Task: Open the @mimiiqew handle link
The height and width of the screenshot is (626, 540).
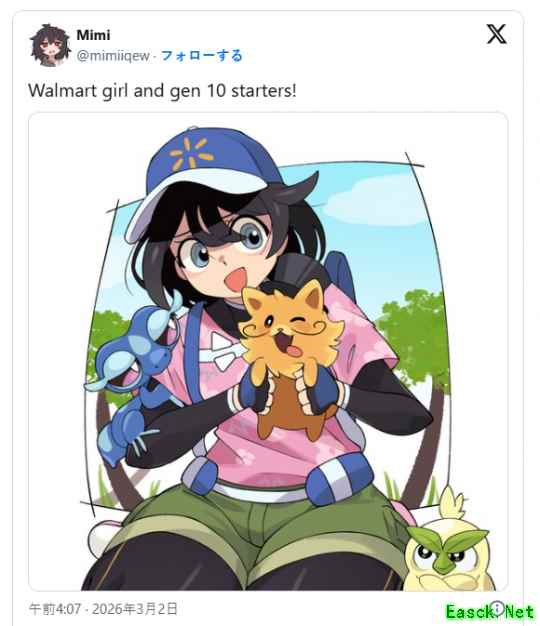Action: tap(113, 55)
